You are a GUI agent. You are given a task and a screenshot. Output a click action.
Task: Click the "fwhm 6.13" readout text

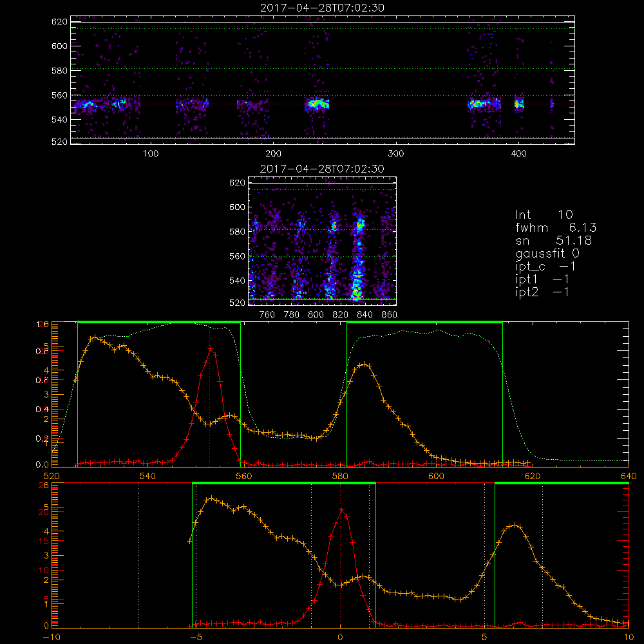coord(556,227)
